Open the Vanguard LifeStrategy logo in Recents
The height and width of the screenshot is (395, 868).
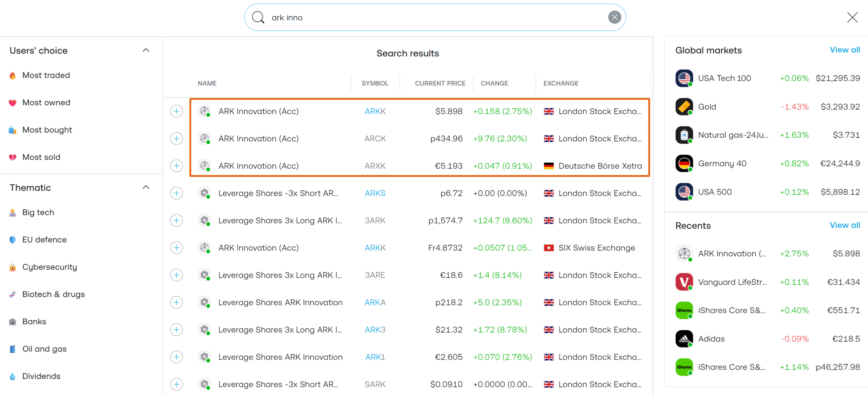pyautogui.click(x=684, y=282)
